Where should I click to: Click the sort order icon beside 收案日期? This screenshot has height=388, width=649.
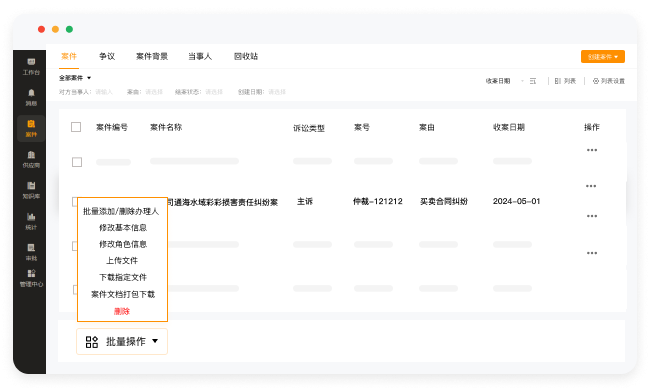click(533, 81)
